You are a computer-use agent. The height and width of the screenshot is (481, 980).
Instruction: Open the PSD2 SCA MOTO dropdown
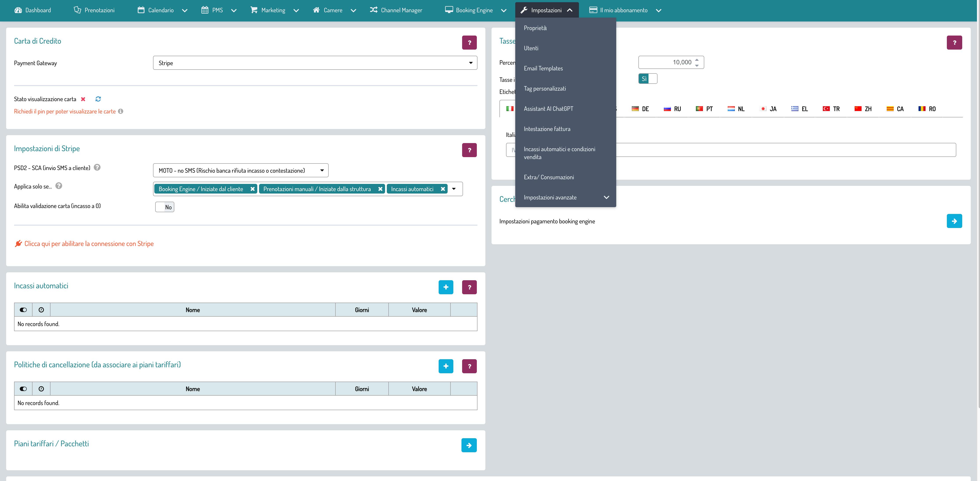point(240,170)
